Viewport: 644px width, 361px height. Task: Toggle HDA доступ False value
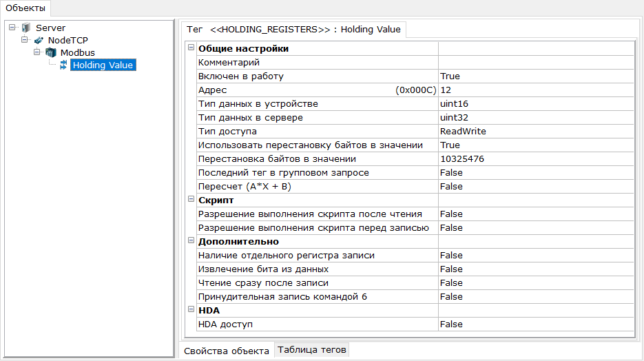[536, 324]
